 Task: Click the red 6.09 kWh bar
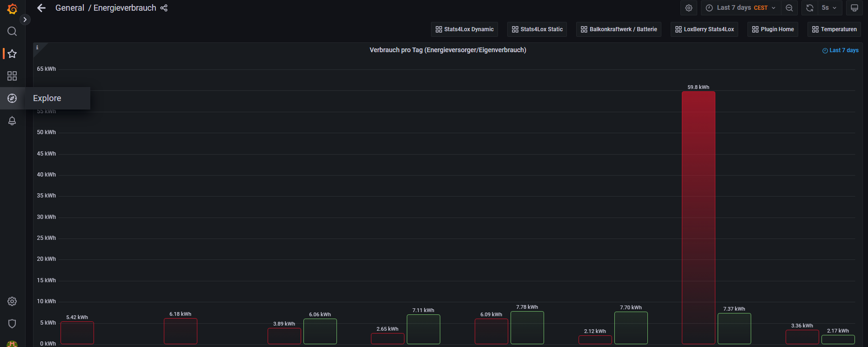(491, 331)
